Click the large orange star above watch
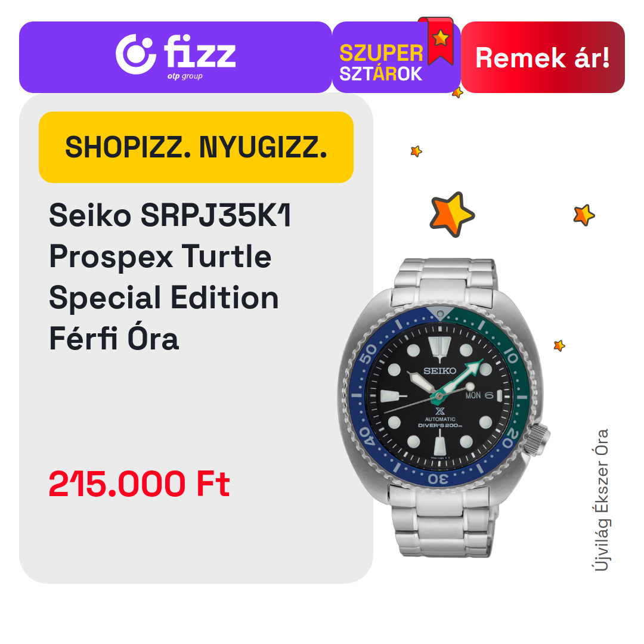This screenshot has height=644, width=644. (451, 214)
